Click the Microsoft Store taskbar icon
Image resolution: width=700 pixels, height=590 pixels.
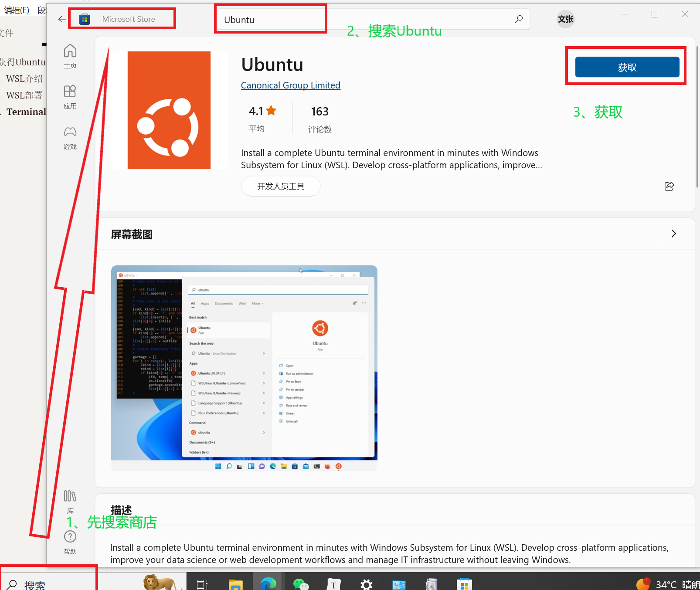[464, 584]
